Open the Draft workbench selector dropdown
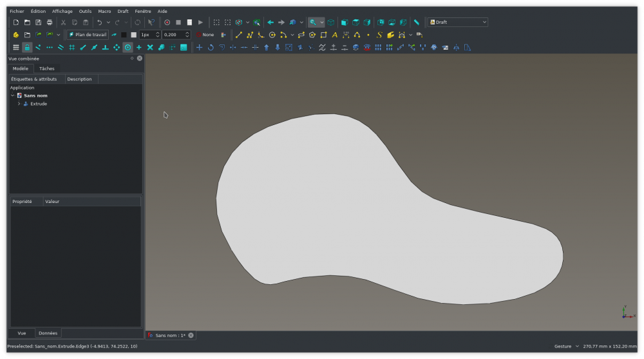 [x=457, y=22]
